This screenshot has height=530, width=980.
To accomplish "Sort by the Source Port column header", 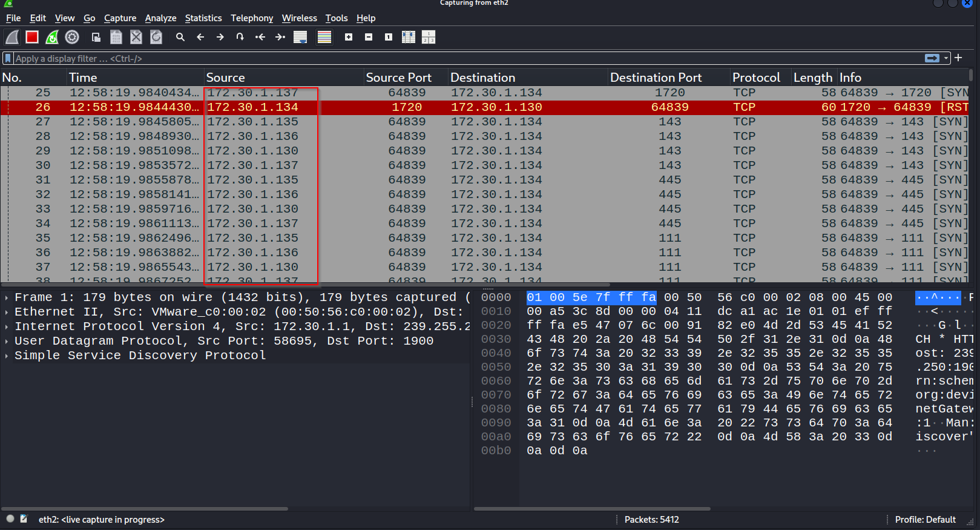I will 399,78.
